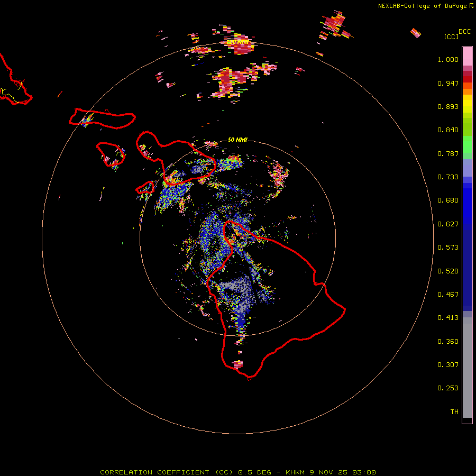Click the KHKM radar site identifier
476x476 pixels.
tap(295, 472)
